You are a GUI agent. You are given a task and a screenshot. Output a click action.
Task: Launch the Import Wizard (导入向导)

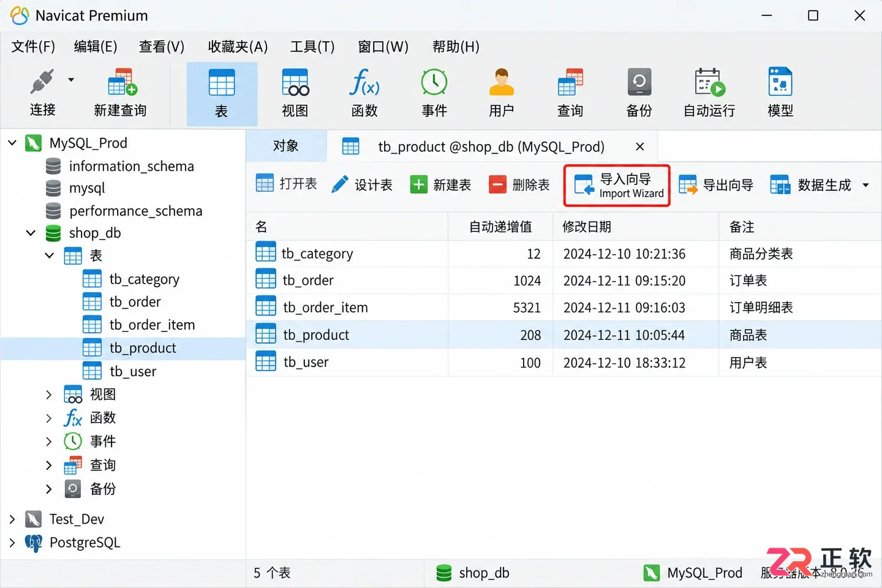pos(617,185)
